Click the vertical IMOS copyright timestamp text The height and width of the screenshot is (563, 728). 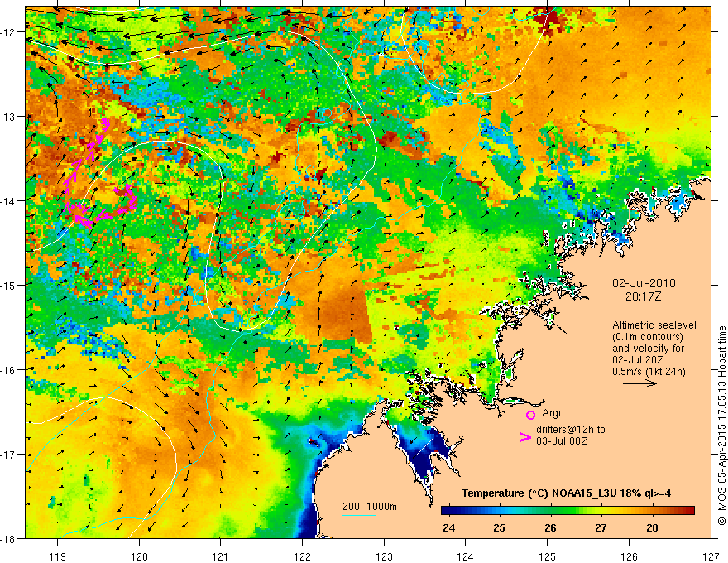722,426
